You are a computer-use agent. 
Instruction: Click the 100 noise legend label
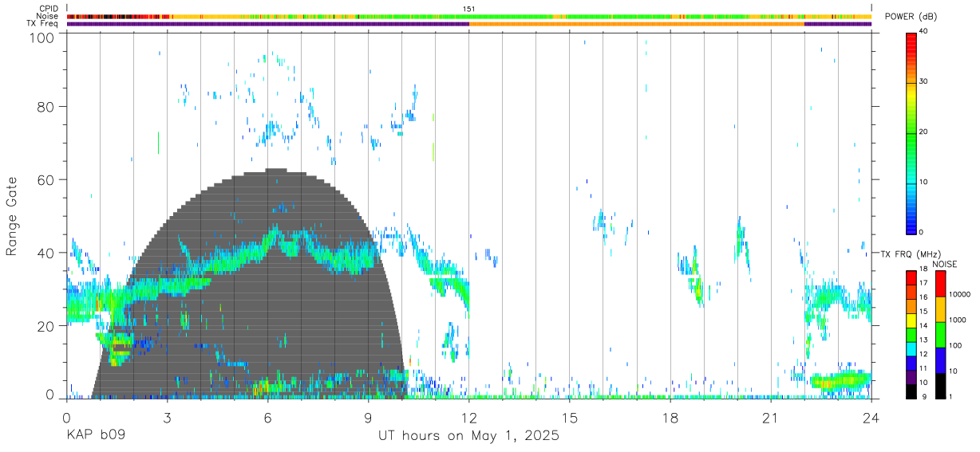956,345
